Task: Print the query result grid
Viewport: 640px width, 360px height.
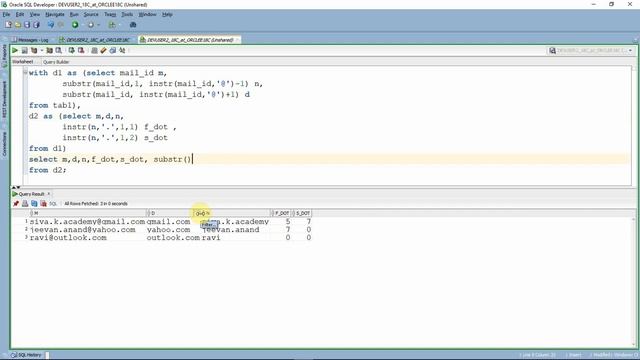Action: pyautogui.click(x=25, y=204)
